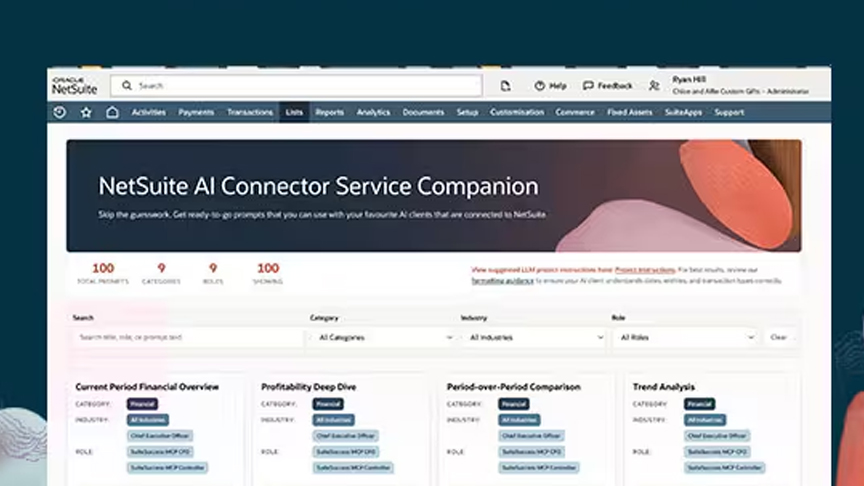Click Financial tag on Period-over-Period Comparison card
864x486 pixels.
pos(514,404)
